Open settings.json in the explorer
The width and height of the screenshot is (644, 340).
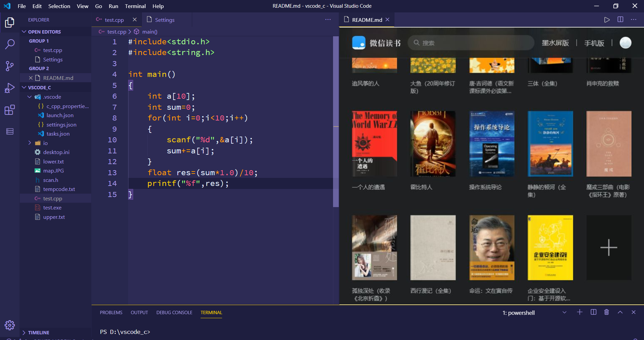(56, 125)
